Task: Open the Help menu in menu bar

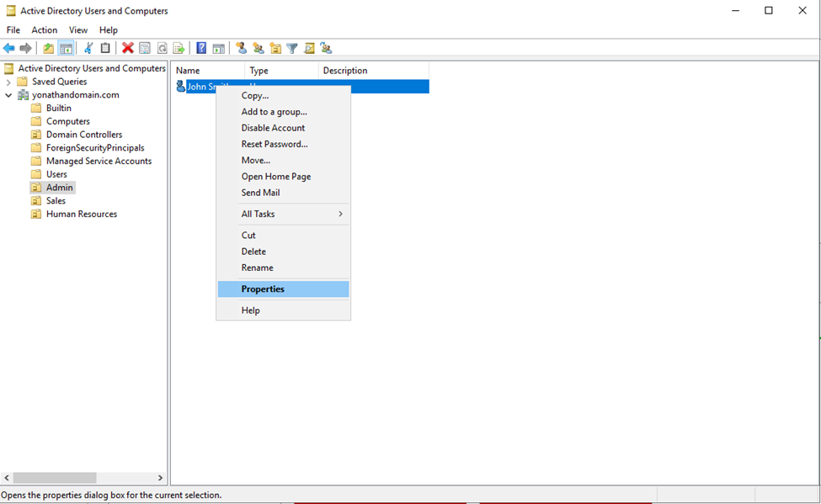Action: pos(109,29)
